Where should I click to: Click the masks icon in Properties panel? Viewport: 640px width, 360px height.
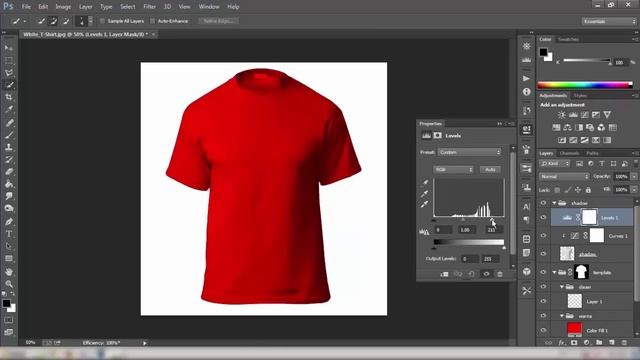438,136
